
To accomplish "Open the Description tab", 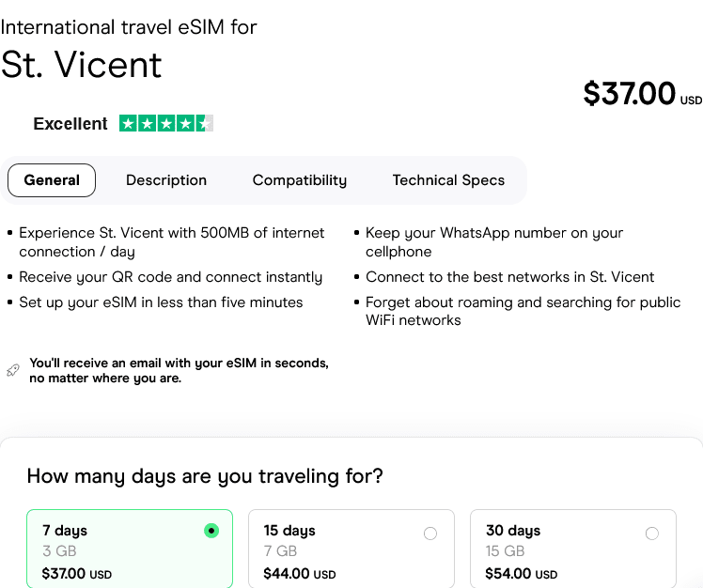I will (x=166, y=180).
